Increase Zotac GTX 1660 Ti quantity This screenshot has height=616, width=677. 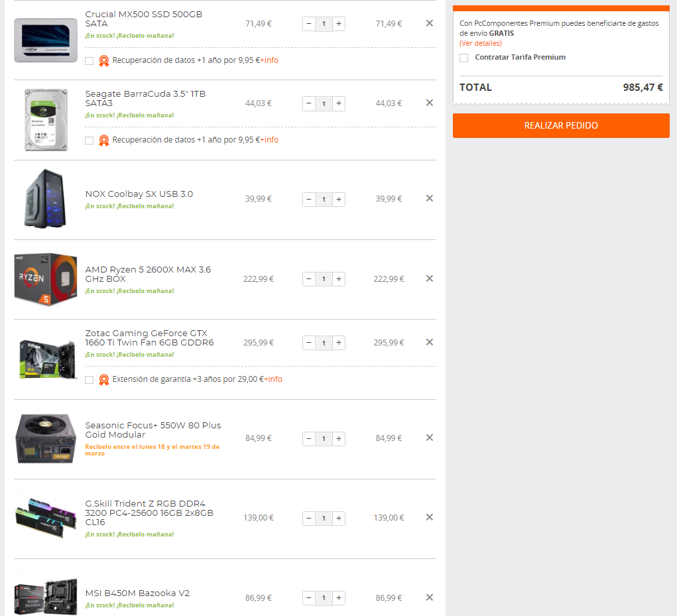click(x=339, y=343)
